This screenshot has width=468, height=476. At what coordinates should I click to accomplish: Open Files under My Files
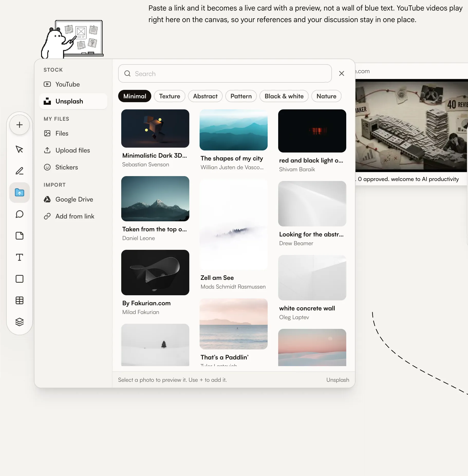pos(73,133)
